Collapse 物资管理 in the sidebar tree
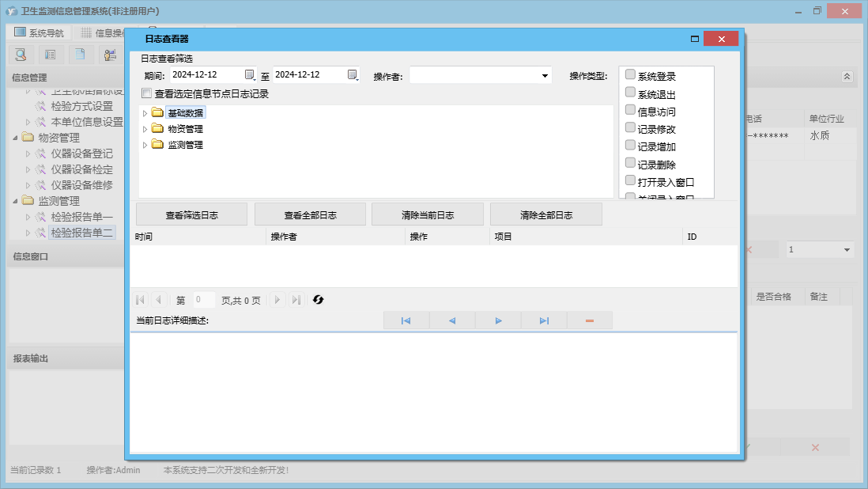868x489 pixels. (x=16, y=138)
